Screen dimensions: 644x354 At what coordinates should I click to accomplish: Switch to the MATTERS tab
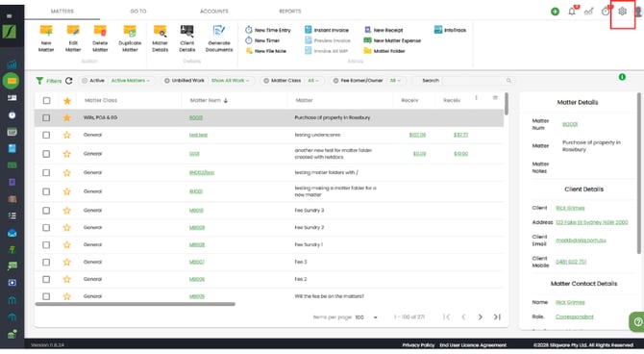click(x=62, y=12)
